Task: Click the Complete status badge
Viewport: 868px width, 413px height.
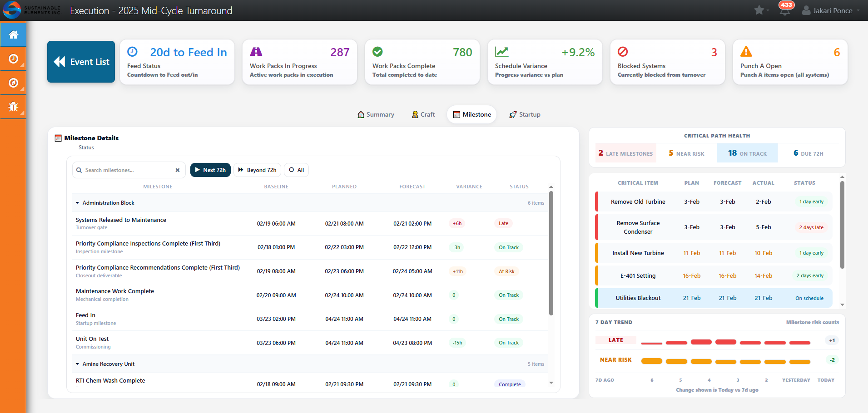Action: [510, 384]
